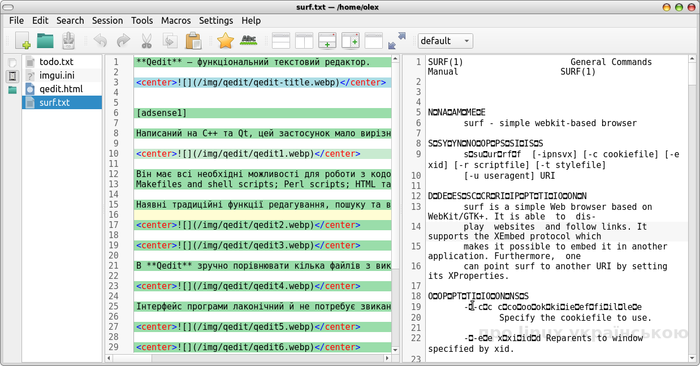Viewport: 700px width, 366px height.
Task: Create a new document with toolbar icon
Action: (22, 41)
